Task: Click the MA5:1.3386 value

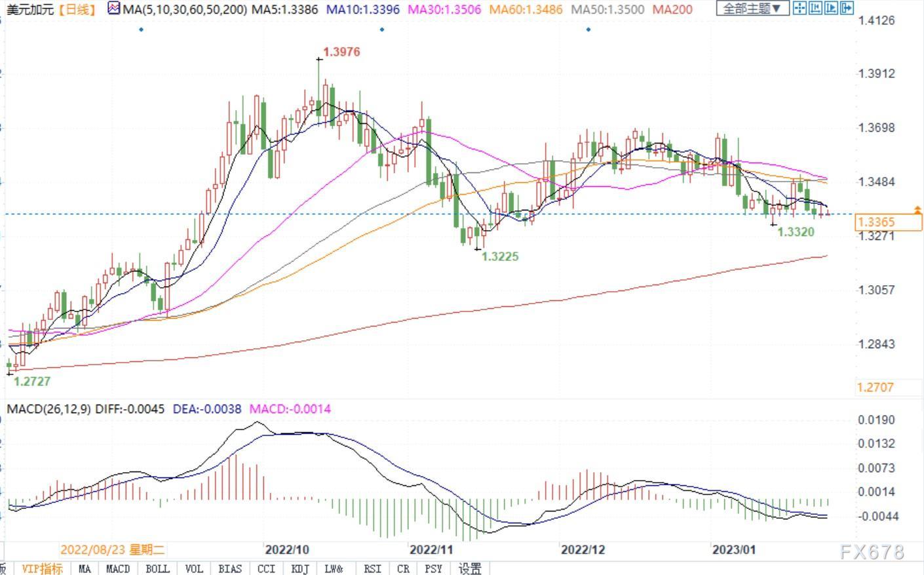Action: (284, 9)
